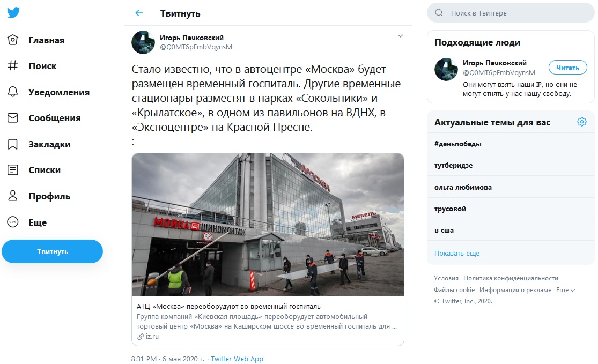Expand the Еще footer dropdown
The height and width of the screenshot is (364, 598).
click(x=565, y=290)
